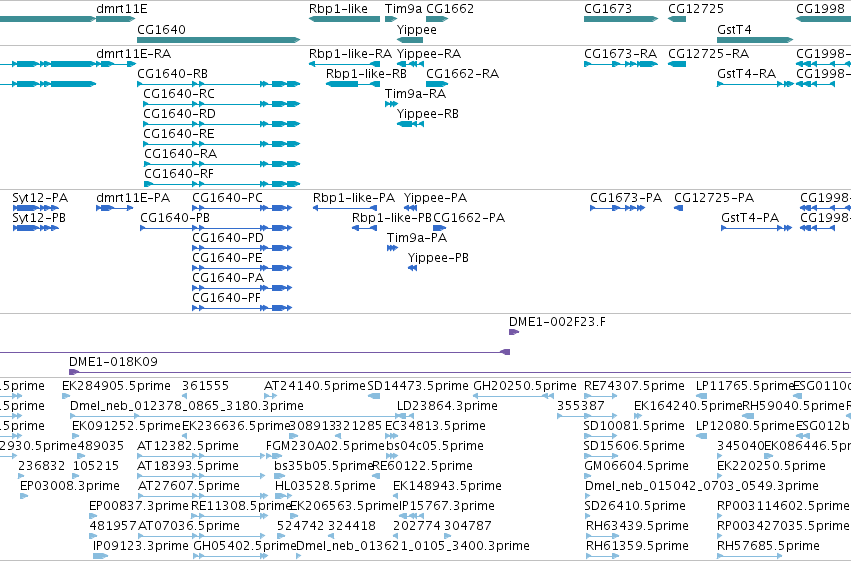Click the dmrt11E-RA transcript label
Screen dimensions: 851x561
pos(134,54)
